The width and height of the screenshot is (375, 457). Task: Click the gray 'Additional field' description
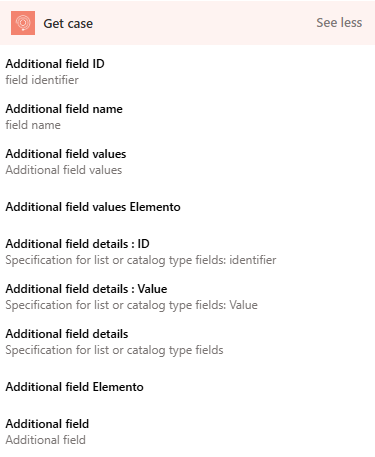click(x=45, y=440)
